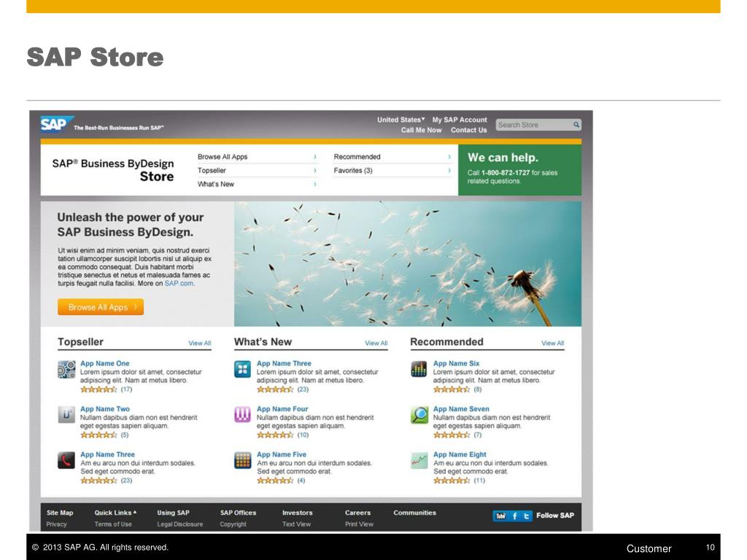Image resolution: width=747 pixels, height=560 pixels.
Task: Click star rating of App Name Five
Action: pos(275,481)
